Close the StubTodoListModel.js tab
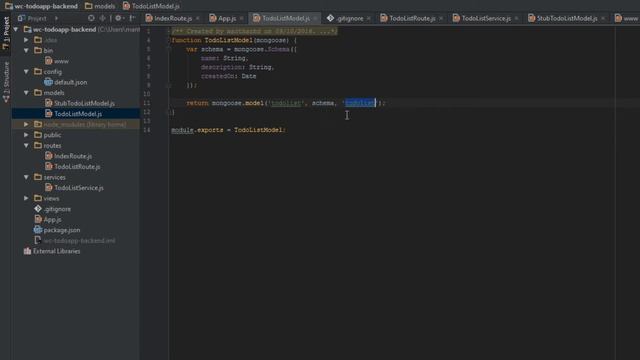Screen dimensions: 640x360 [603, 18]
